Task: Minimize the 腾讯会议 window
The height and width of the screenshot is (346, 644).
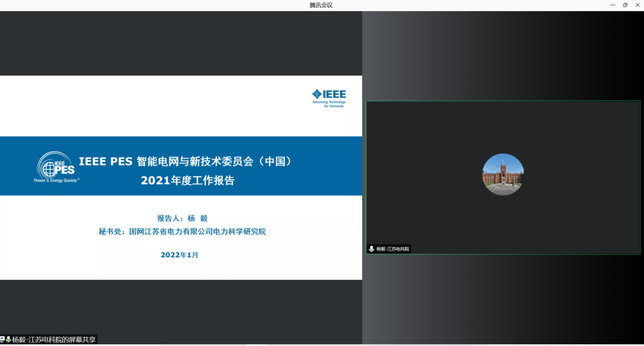Action: pyautogui.click(x=612, y=5)
